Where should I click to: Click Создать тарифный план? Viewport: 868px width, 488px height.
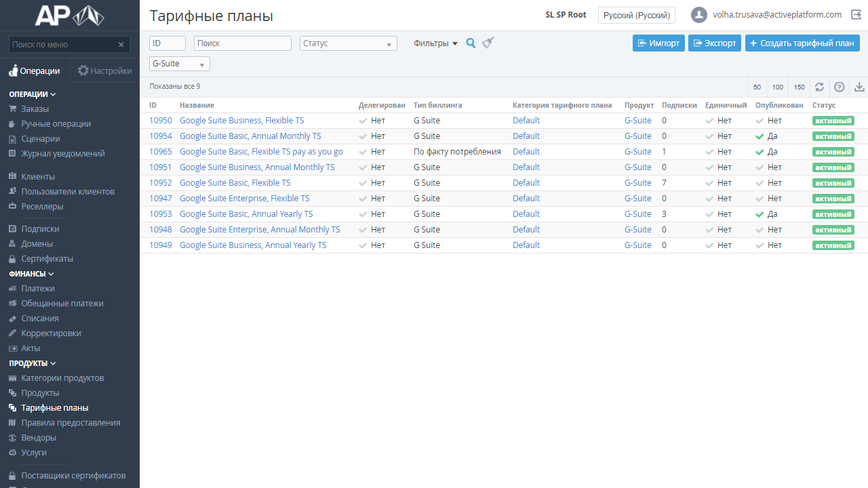pos(802,43)
